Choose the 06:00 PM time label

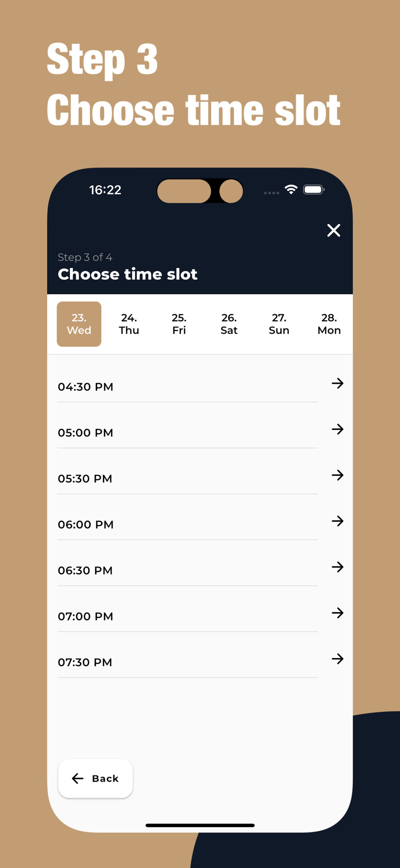tap(86, 525)
